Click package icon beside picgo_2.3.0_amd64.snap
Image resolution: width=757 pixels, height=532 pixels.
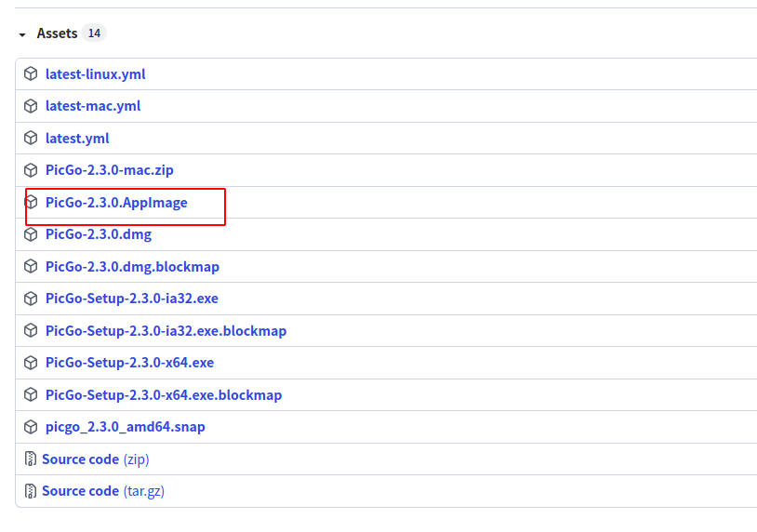click(31, 427)
